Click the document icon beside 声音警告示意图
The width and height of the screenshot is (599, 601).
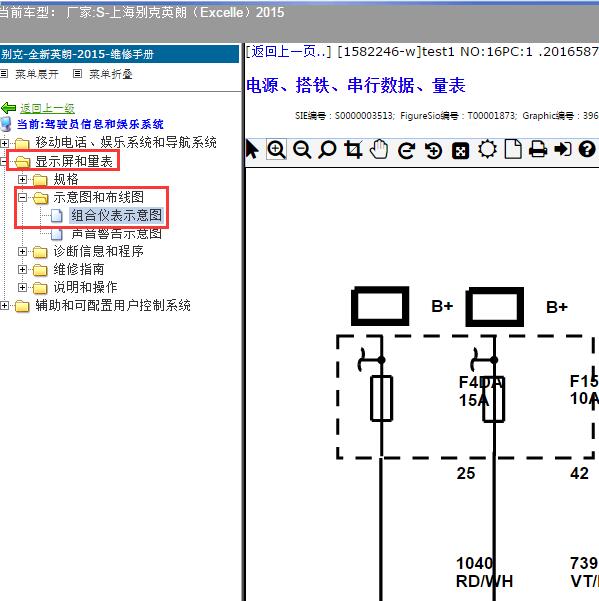pos(57,233)
